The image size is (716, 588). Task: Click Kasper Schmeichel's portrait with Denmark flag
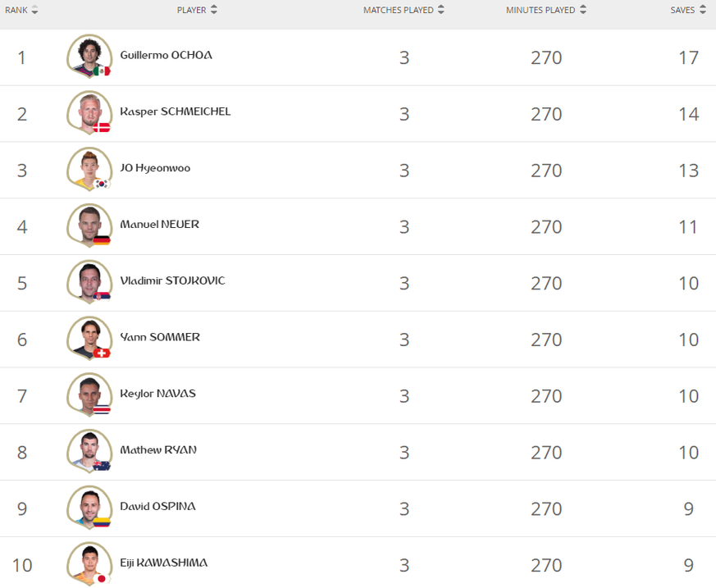(x=89, y=112)
